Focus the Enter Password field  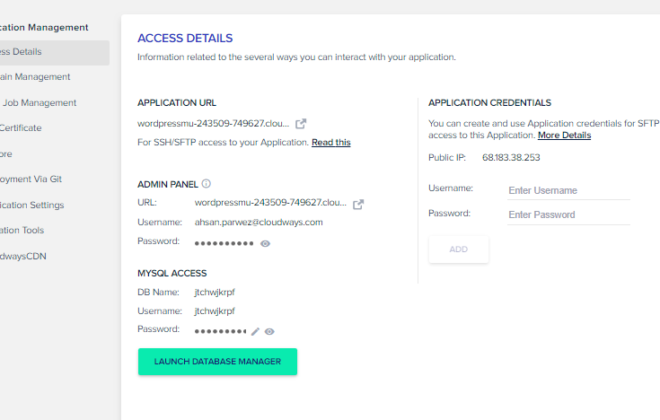pyautogui.click(x=569, y=215)
